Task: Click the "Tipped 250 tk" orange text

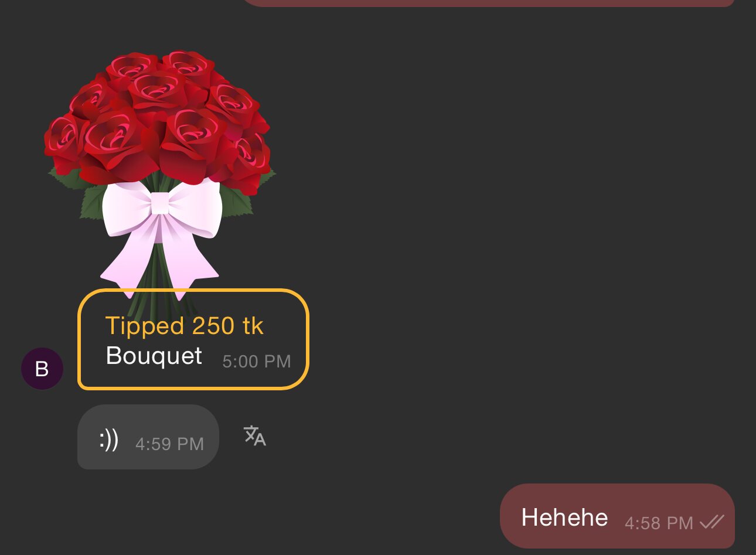Action: [185, 326]
